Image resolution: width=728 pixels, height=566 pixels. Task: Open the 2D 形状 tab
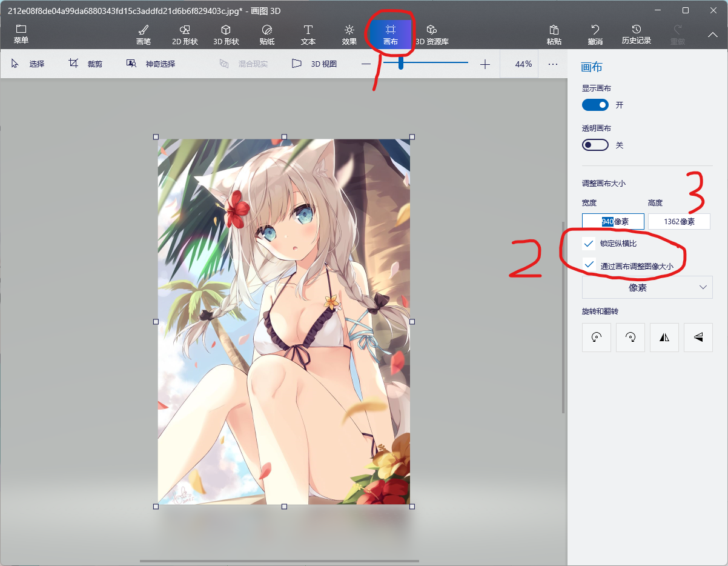(185, 35)
